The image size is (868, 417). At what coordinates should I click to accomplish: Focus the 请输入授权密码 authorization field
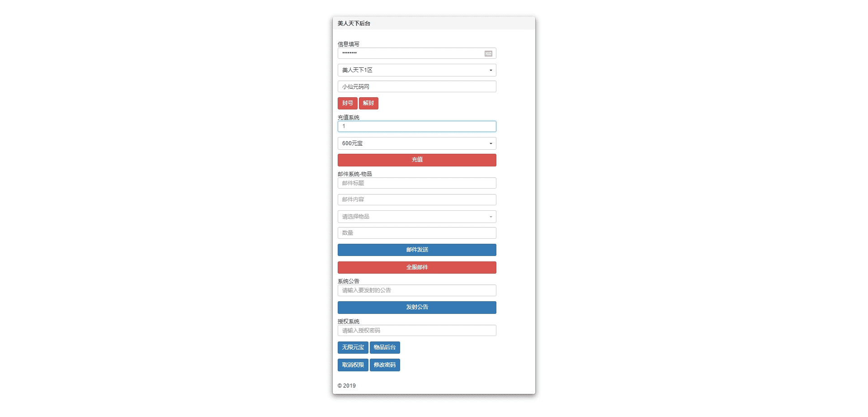click(x=416, y=331)
